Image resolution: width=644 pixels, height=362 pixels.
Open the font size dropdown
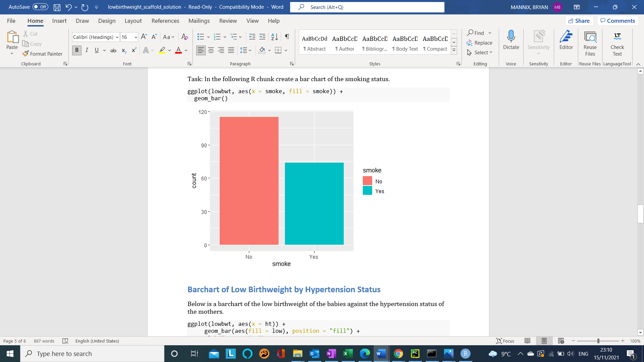136,37
